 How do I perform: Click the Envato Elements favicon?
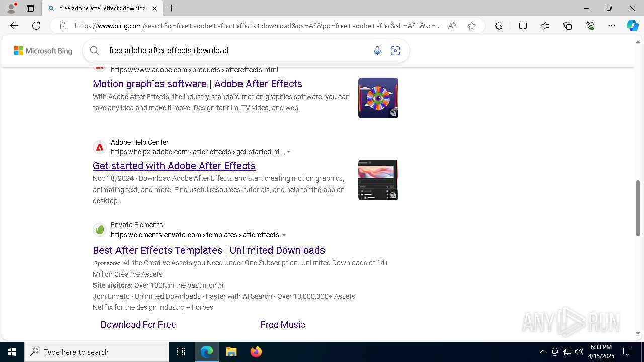pyautogui.click(x=100, y=230)
